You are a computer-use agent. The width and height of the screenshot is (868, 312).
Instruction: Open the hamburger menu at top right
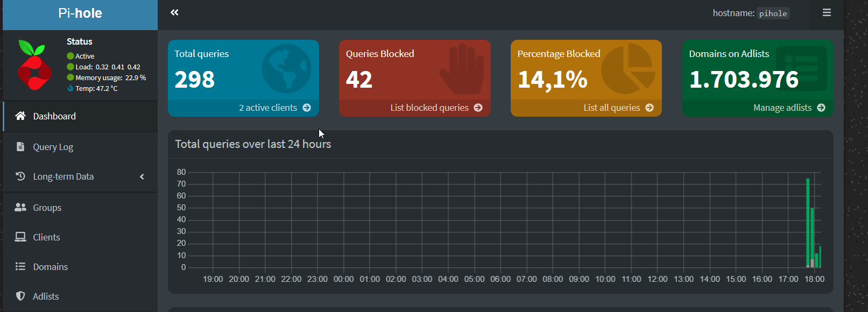coord(827,12)
